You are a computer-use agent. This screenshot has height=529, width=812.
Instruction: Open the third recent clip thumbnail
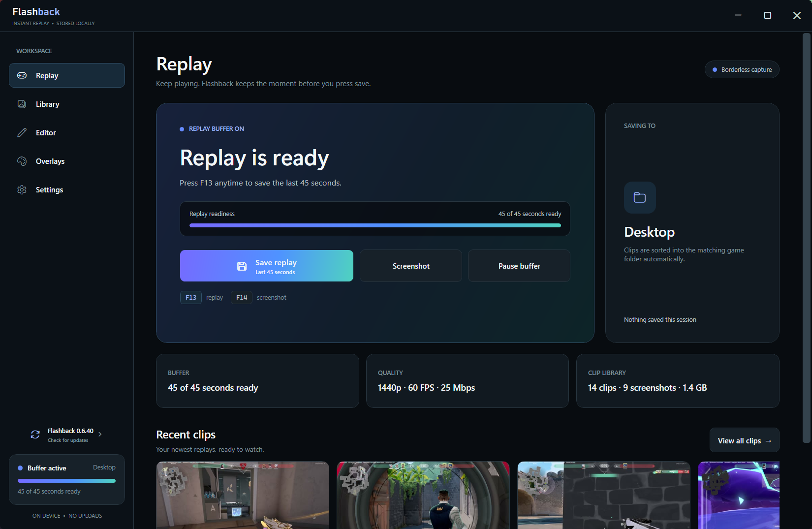click(x=604, y=495)
